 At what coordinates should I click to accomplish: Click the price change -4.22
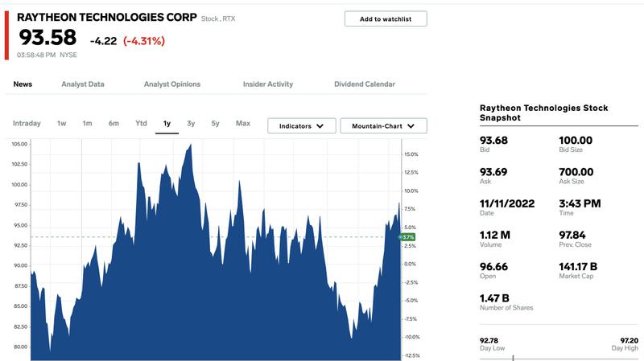coord(104,41)
